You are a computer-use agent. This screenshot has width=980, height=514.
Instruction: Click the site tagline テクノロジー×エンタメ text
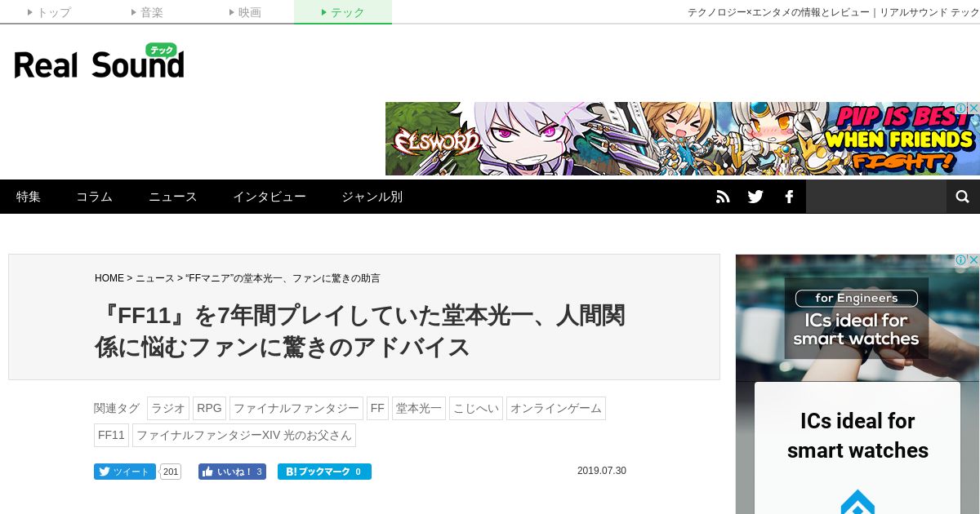[834, 12]
